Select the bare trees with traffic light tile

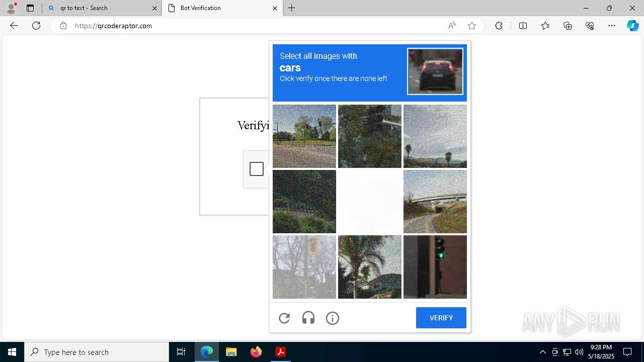pos(304,267)
